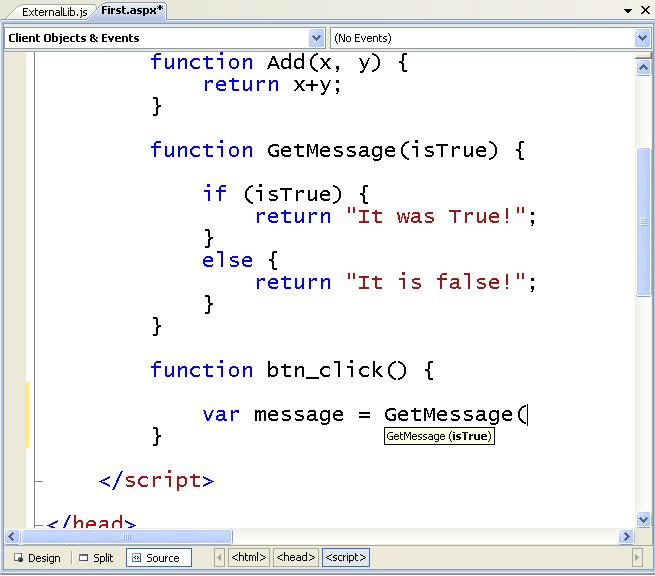Switch to Design view
Image resolution: width=655 pixels, height=576 pixels.
coord(36,558)
